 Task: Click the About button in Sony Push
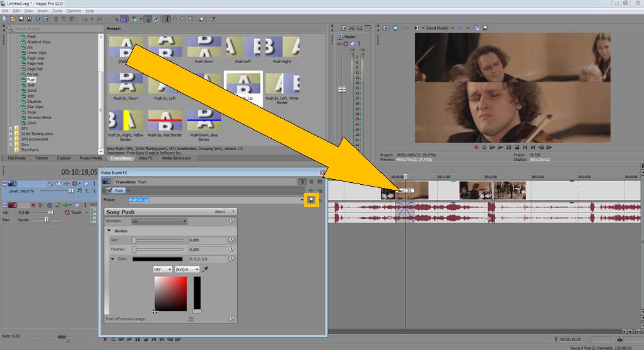point(220,211)
